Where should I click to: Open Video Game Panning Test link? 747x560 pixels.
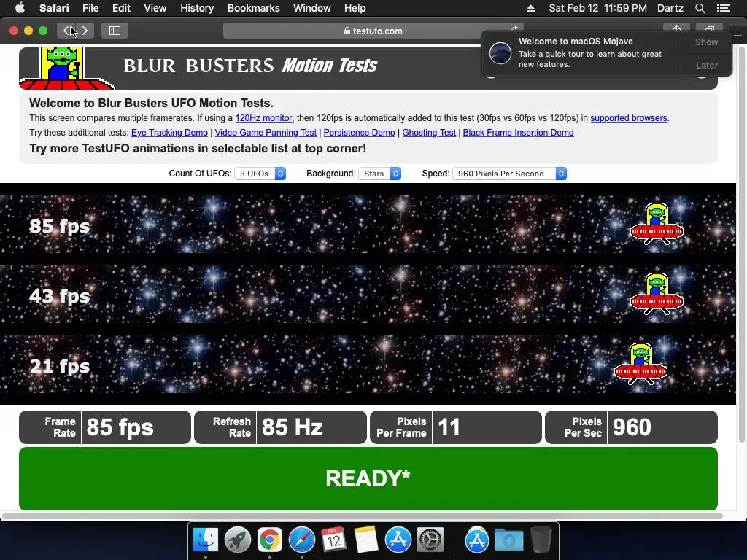pos(266,133)
